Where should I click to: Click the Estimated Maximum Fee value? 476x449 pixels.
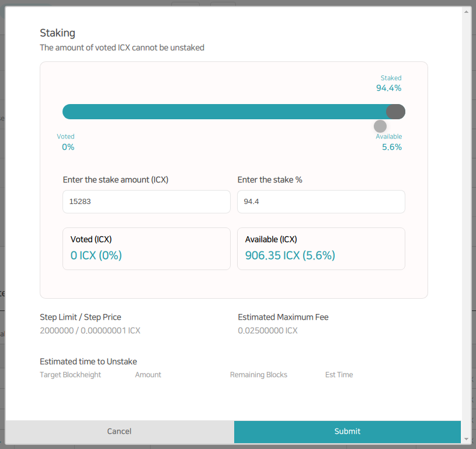(x=267, y=331)
